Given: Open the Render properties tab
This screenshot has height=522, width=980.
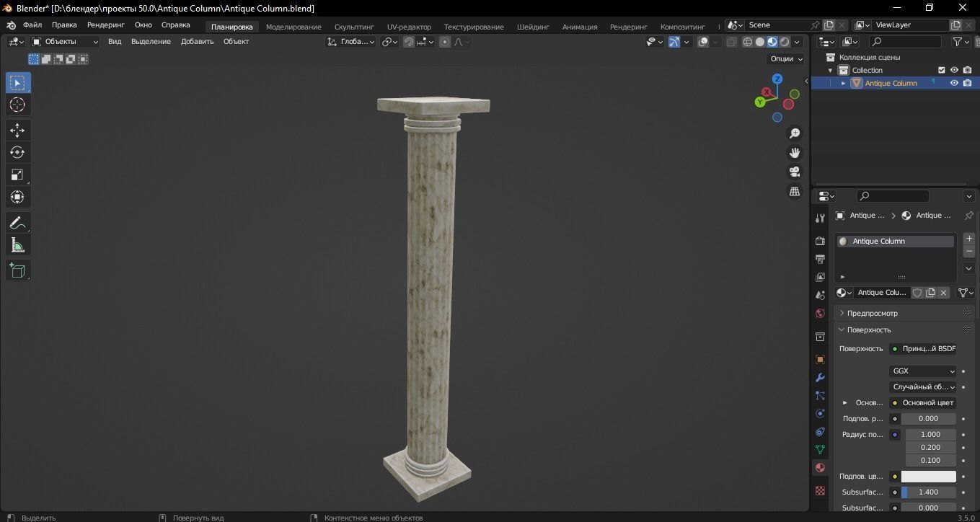Looking at the screenshot, I should (820, 241).
